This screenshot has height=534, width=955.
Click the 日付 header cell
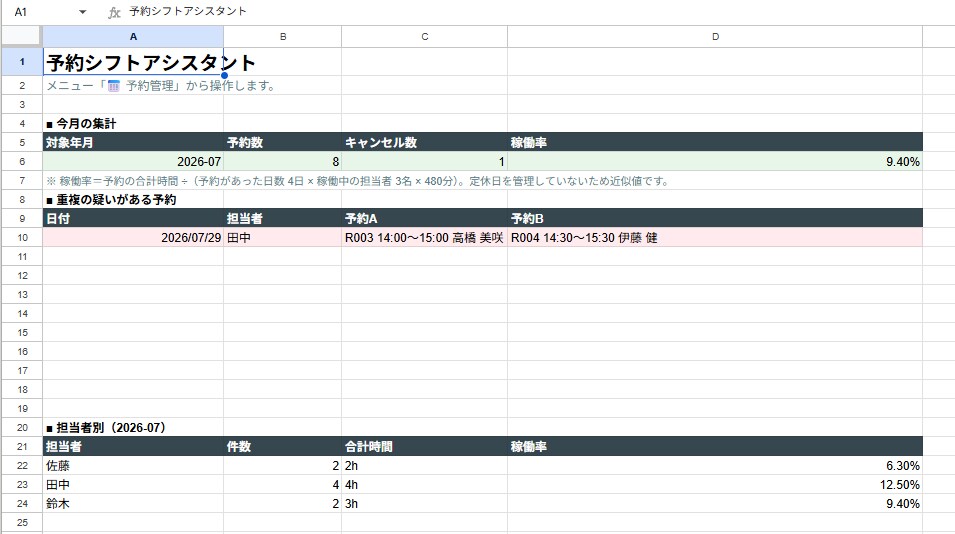coord(133,219)
